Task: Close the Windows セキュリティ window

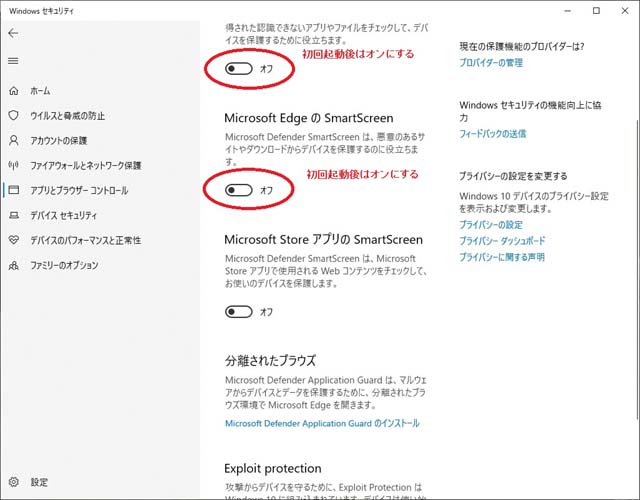Action: coord(625,11)
